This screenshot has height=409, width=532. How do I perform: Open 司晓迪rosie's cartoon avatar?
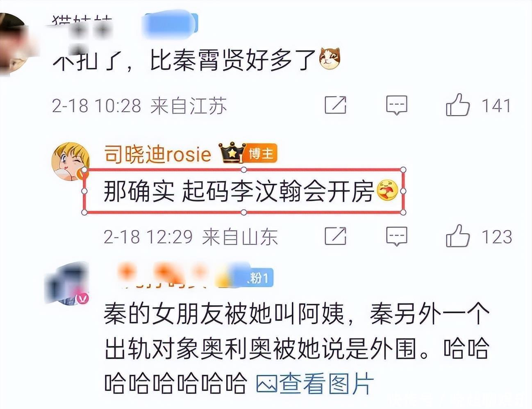(70, 161)
